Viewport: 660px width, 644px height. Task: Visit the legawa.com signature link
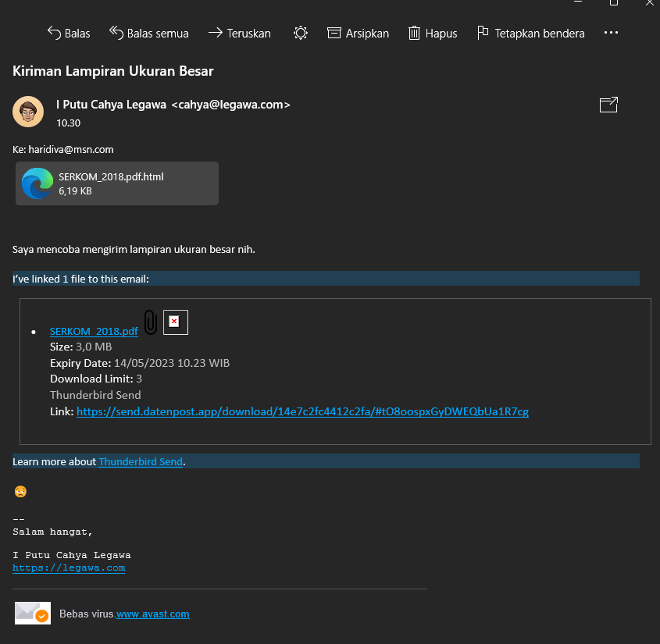pos(69,568)
